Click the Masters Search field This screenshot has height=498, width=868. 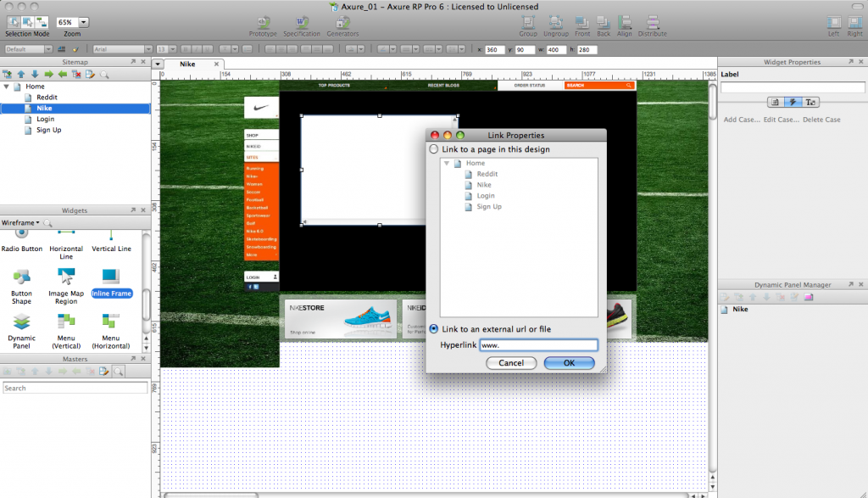click(x=75, y=388)
